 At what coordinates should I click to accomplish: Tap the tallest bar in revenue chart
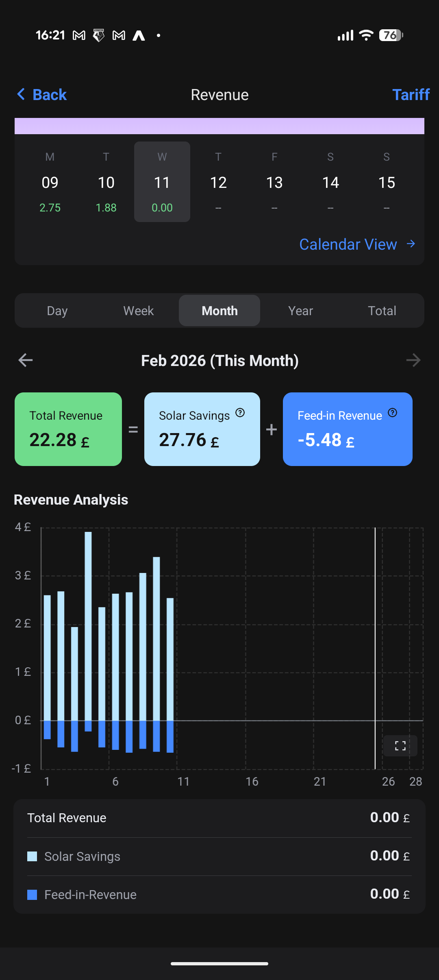pos(88,626)
